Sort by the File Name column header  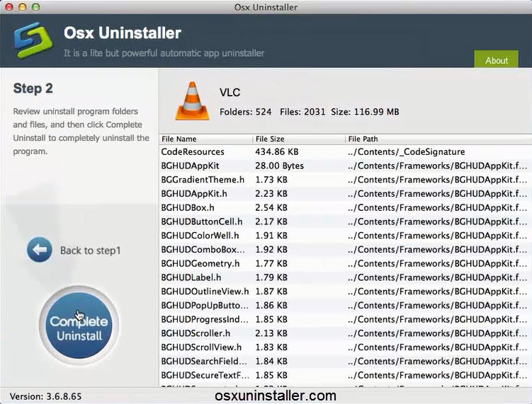205,139
